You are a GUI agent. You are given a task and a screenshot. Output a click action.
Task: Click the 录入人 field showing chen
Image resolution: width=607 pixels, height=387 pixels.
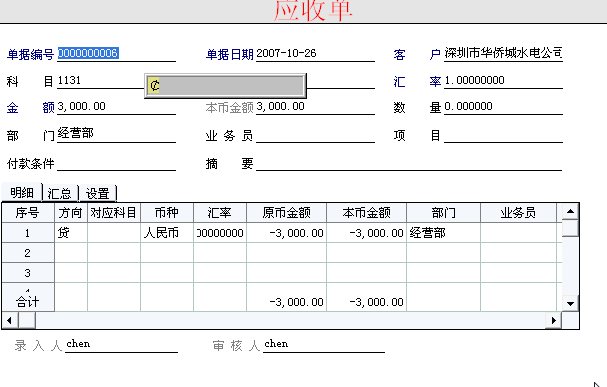(121, 344)
